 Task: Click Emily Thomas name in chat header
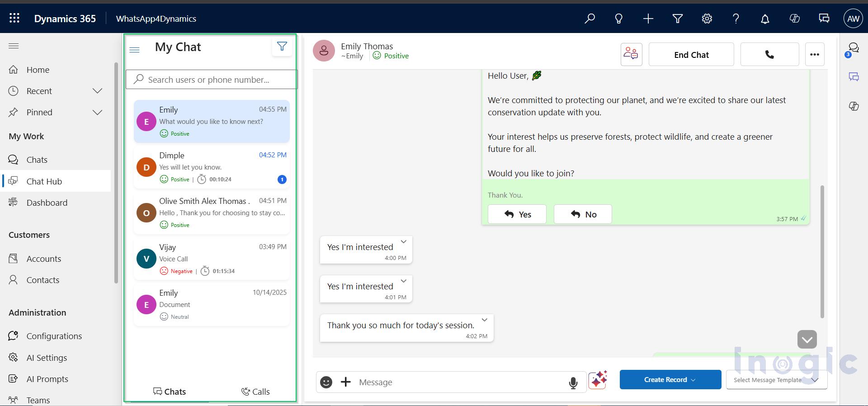pos(367,46)
